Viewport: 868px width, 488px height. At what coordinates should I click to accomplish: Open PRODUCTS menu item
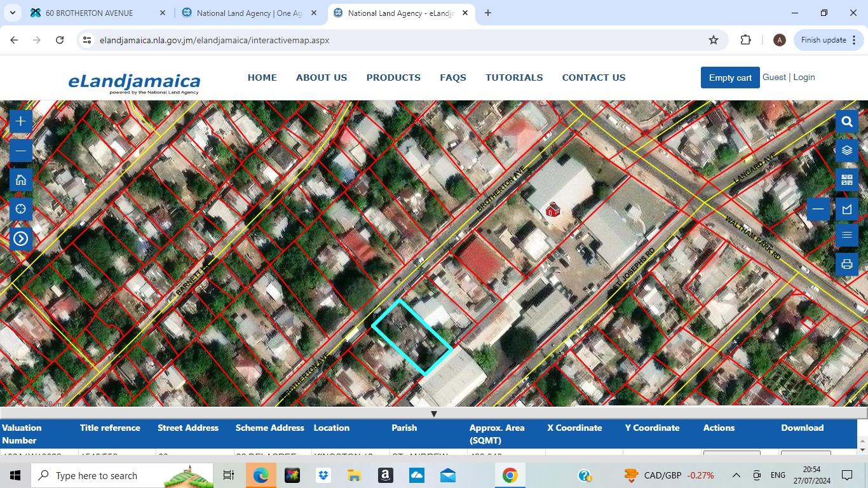pos(393,78)
